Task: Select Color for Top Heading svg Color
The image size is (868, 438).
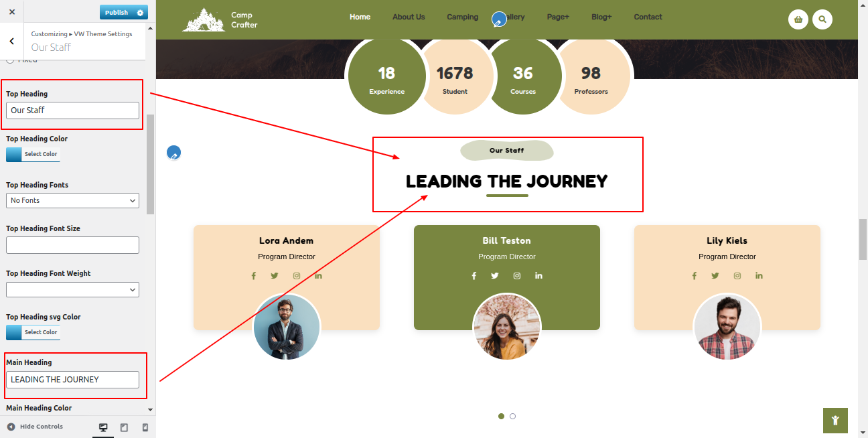Action: click(x=33, y=332)
